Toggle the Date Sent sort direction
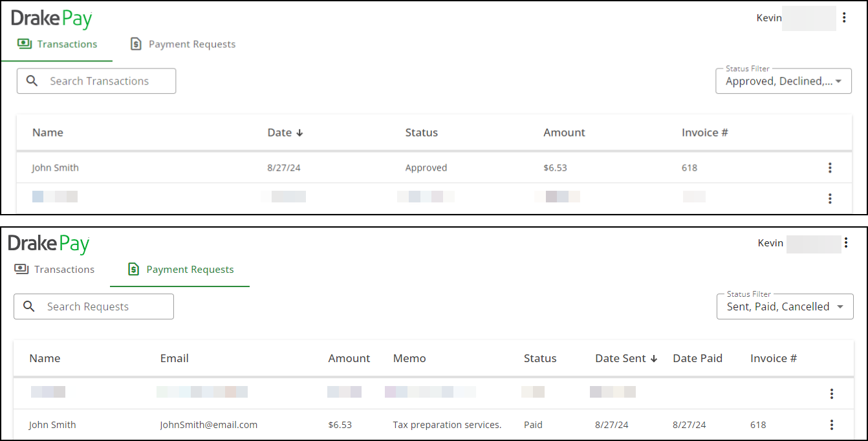 tap(654, 358)
